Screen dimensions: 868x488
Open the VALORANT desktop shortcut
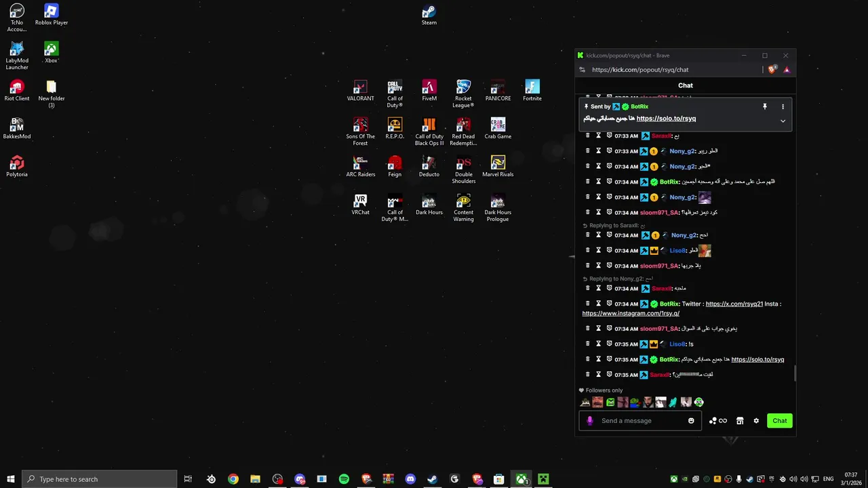pyautogui.click(x=360, y=91)
